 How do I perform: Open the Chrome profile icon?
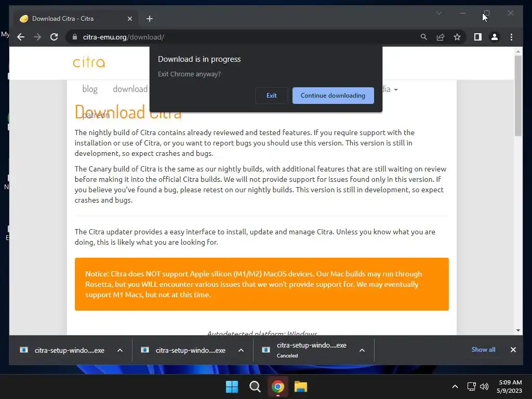click(495, 37)
